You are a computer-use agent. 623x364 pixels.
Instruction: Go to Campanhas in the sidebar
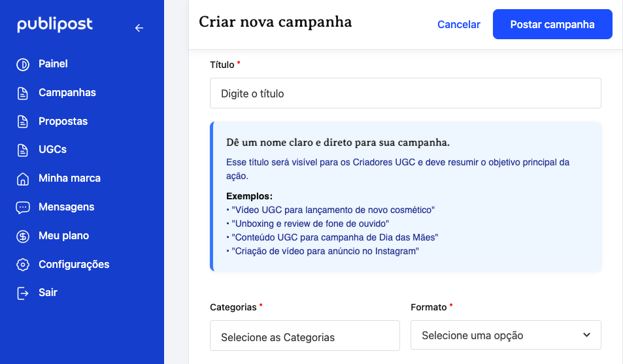67,93
